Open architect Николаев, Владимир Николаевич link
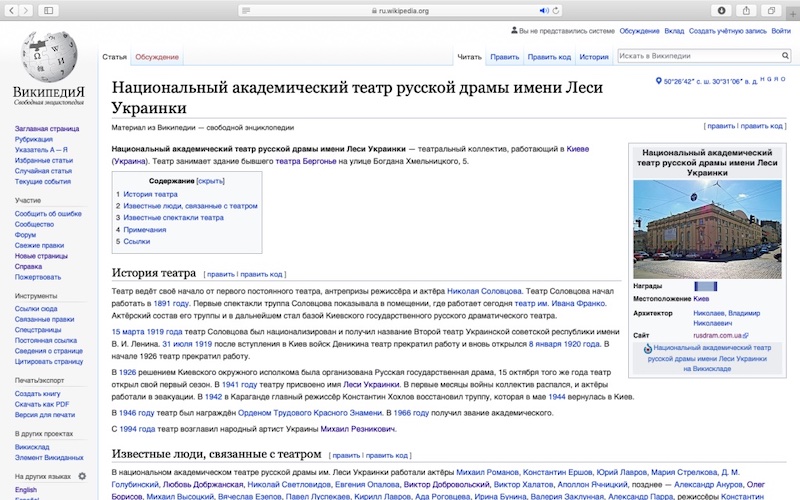 pos(727,318)
